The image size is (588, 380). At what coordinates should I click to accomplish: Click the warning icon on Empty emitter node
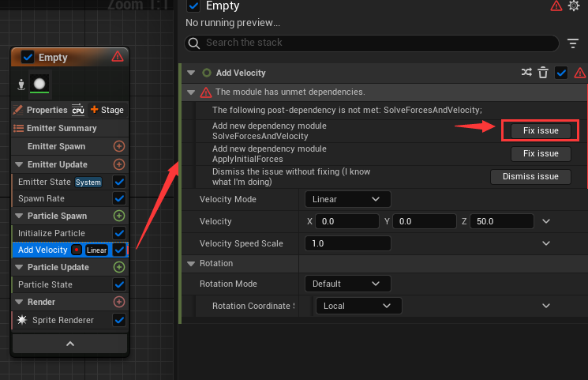point(118,57)
